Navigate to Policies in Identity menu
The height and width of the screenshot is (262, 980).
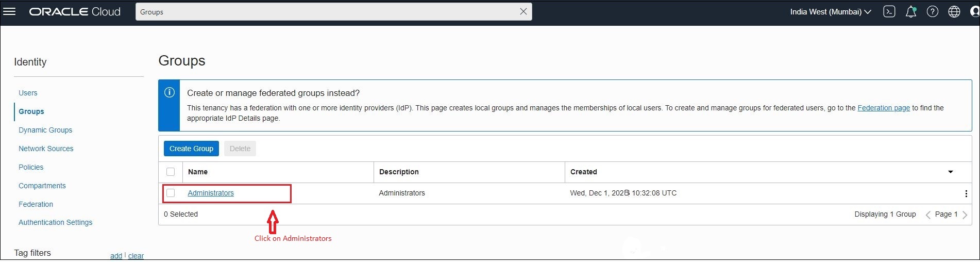(31, 167)
